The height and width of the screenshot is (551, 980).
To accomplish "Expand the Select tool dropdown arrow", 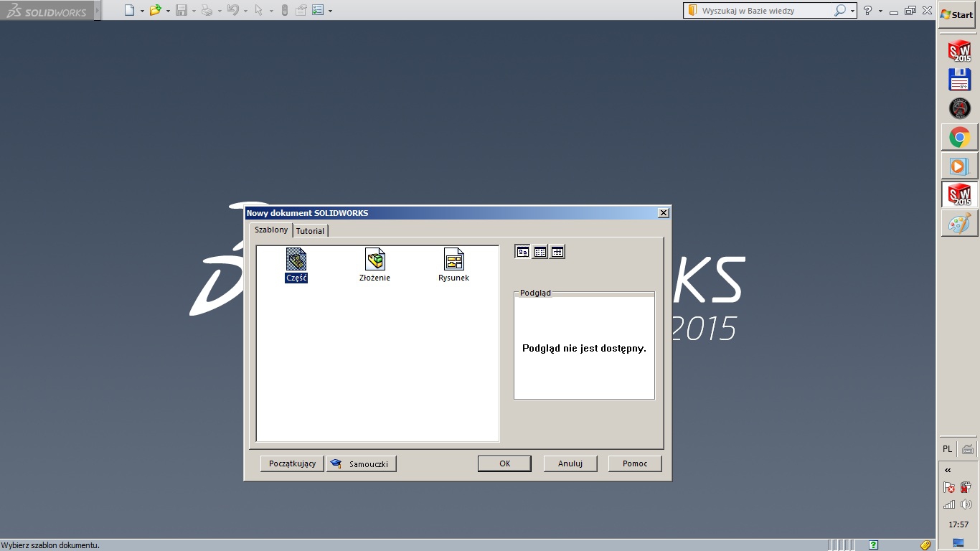I will click(x=271, y=11).
